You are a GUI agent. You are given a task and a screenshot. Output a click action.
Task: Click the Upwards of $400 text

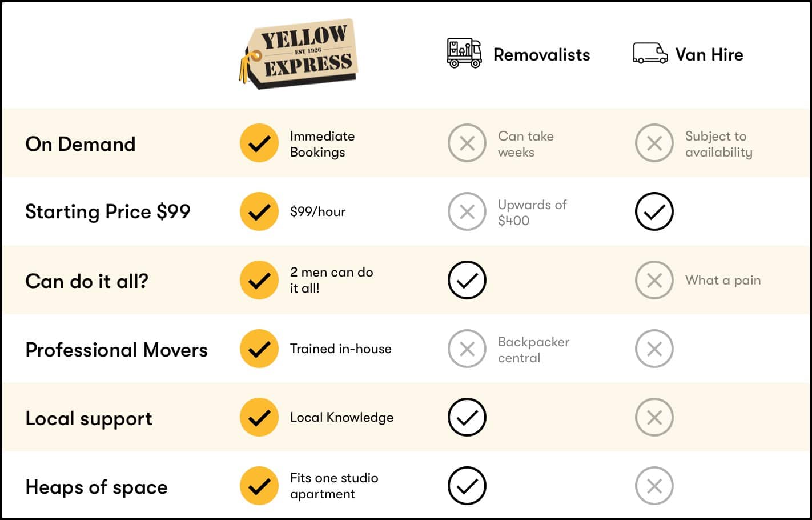[532, 213]
